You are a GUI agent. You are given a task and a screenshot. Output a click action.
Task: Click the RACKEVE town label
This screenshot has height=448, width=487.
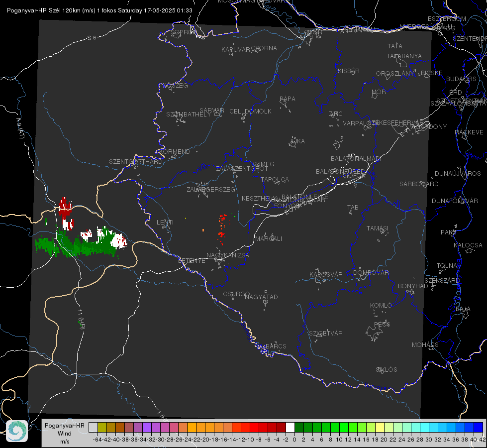[x=469, y=132]
